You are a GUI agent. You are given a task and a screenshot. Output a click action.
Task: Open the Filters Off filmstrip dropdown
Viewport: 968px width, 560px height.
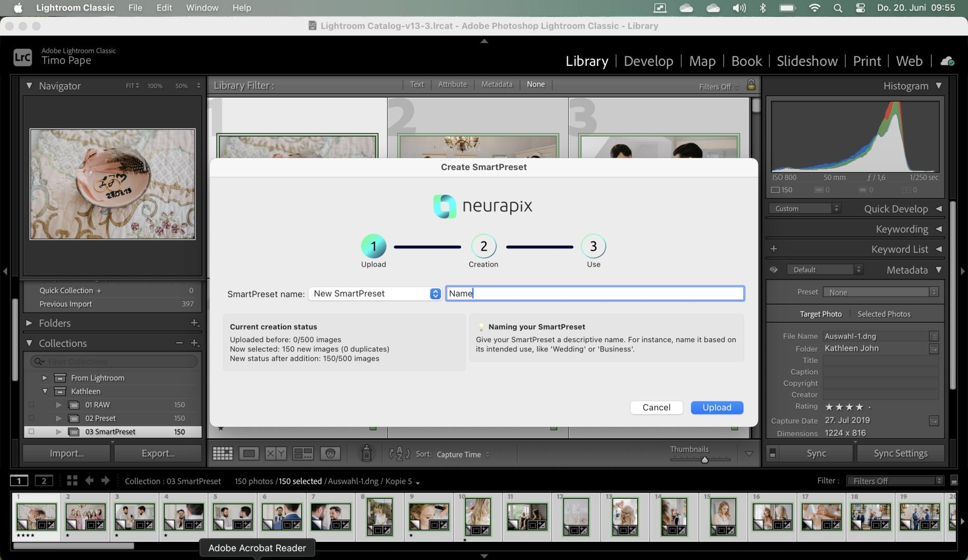[895, 481]
